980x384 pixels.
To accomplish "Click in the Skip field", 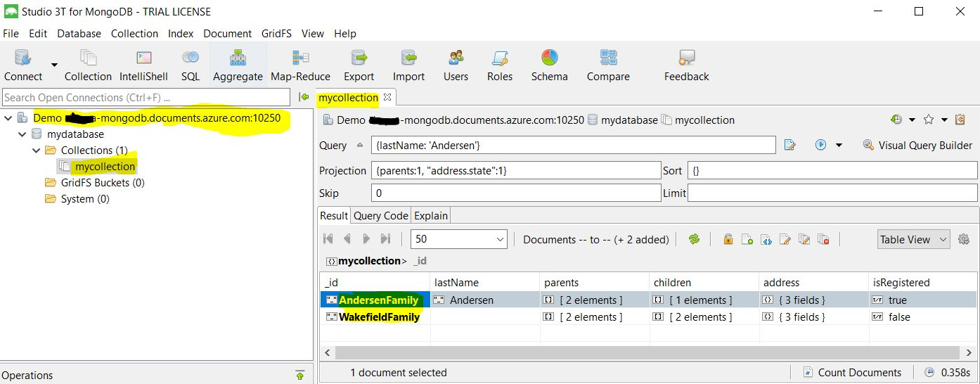I will coord(516,193).
